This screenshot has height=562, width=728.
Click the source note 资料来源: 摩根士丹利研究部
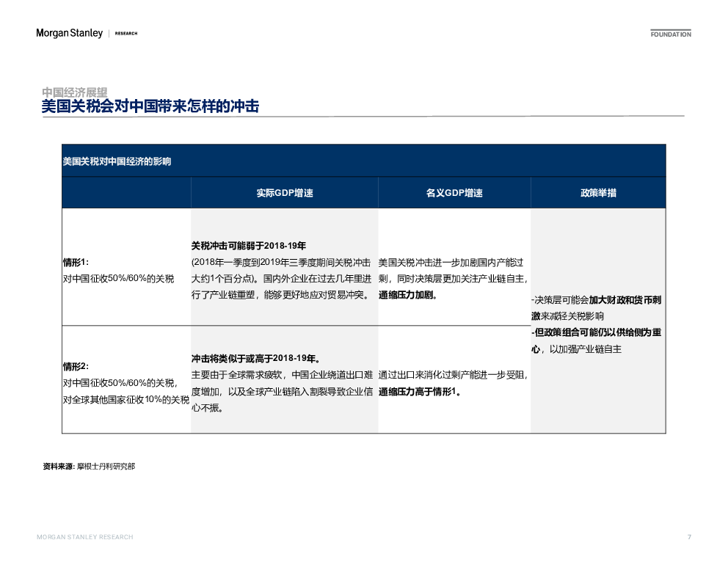pos(89,467)
